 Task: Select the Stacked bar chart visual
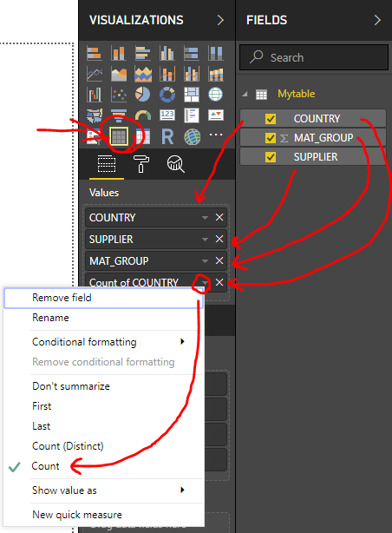94,53
